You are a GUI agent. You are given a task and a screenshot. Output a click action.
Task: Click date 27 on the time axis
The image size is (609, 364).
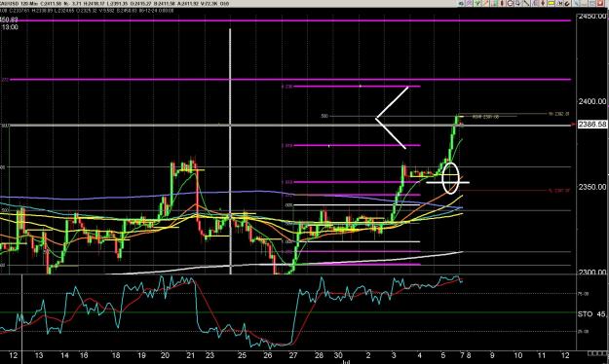click(293, 355)
